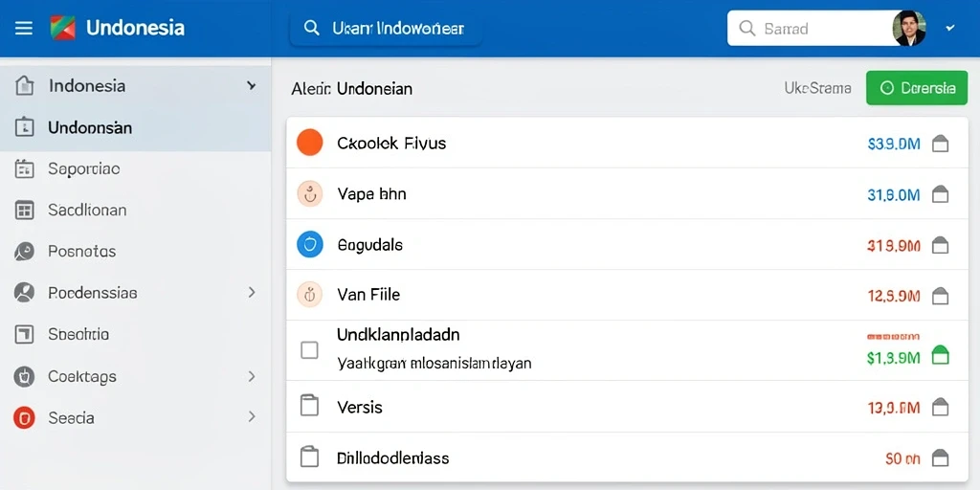Open the Undklanpladadn entry title
This screenshot has height=490, width=980.
[x=398, y=334]
